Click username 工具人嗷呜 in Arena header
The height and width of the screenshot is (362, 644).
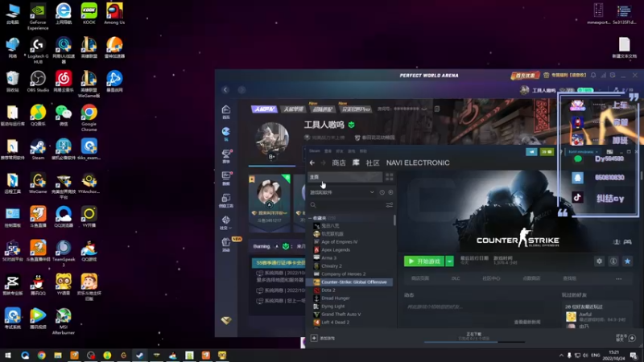tap(544, 90)
